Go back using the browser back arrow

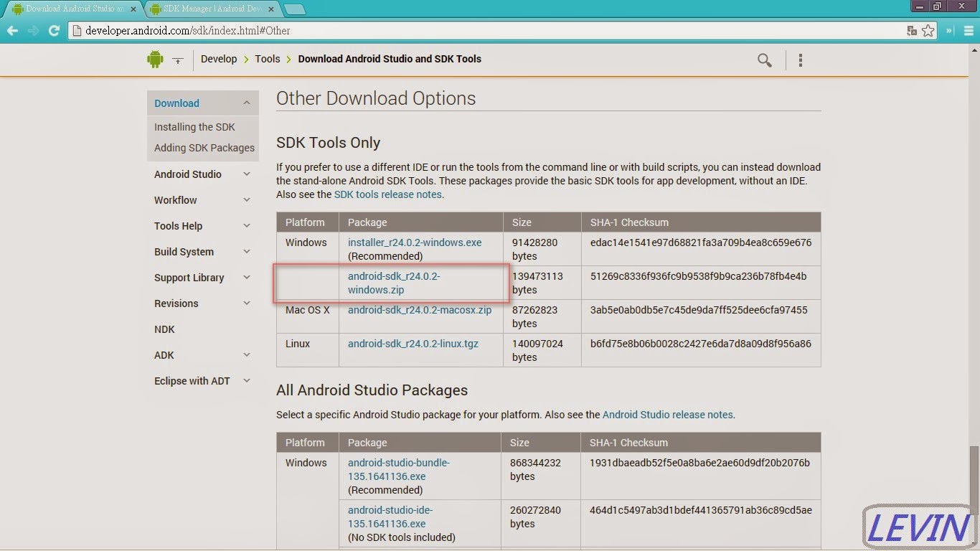pyautogui.click(x=12, y=31)
